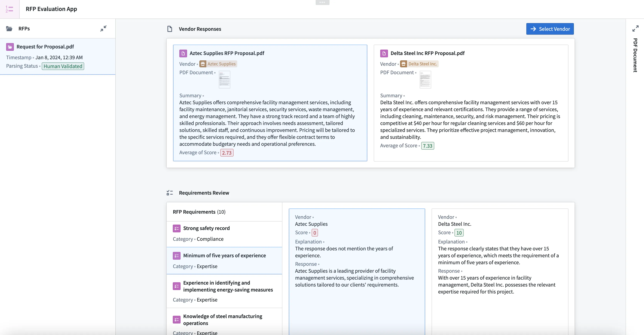Open Aztec Supplies PDF document thumbnail
The width and height of the screenshot is (644, 335).
click(x=224, y=79)
